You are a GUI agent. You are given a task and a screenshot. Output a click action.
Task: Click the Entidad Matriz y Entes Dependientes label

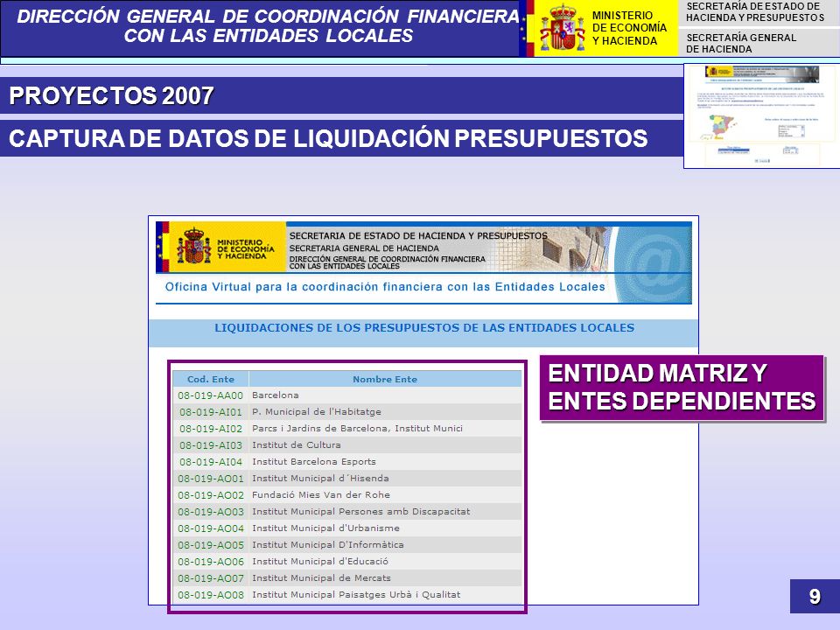(682, 388)
